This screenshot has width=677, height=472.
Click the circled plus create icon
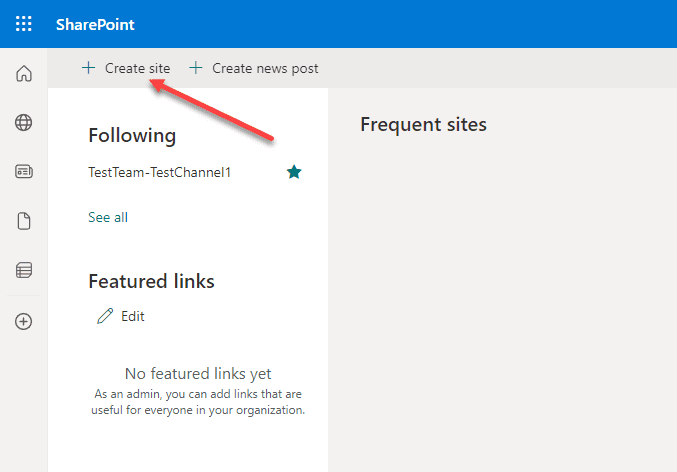(24, 322)
